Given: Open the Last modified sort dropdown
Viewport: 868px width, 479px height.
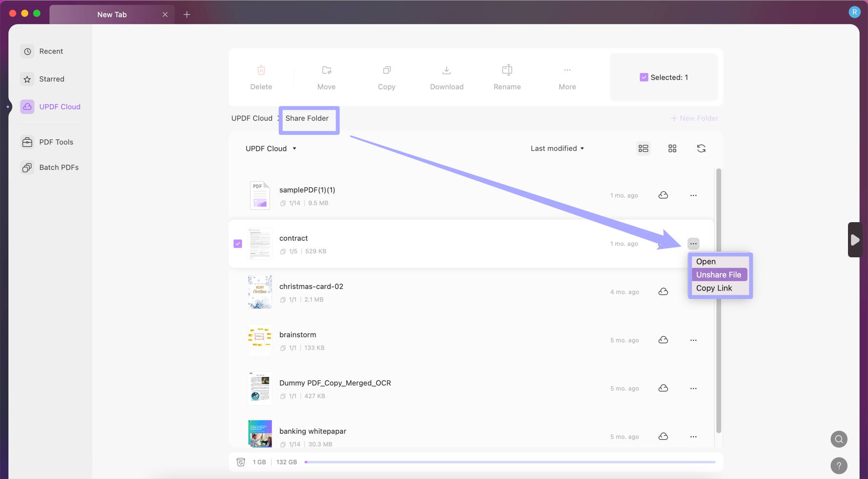Looking at the screenshot, I should 557,148.
